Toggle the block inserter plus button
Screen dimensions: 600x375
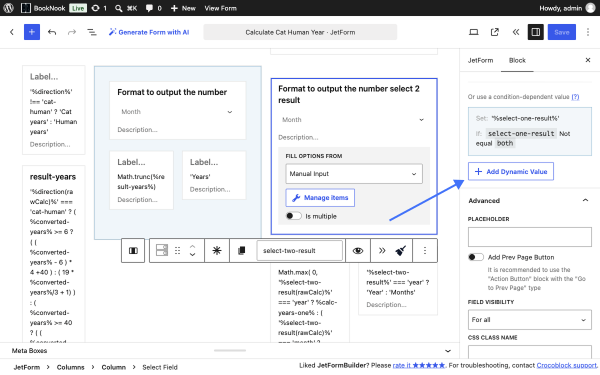click(x=32, y=32)
